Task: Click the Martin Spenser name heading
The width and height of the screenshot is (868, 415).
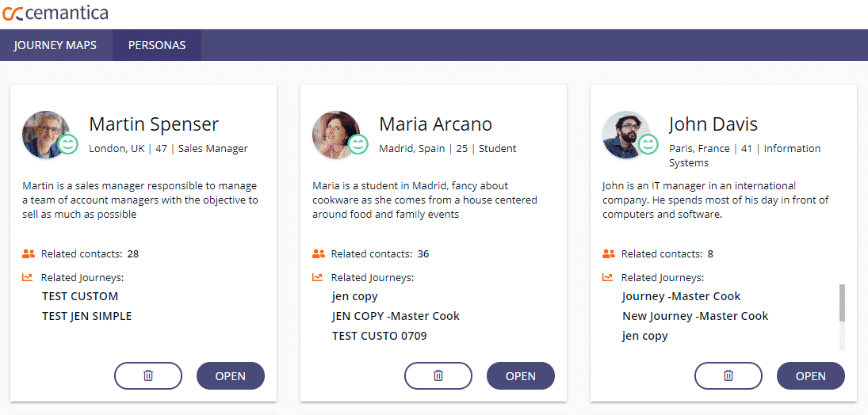Action: tap(154, 124)
